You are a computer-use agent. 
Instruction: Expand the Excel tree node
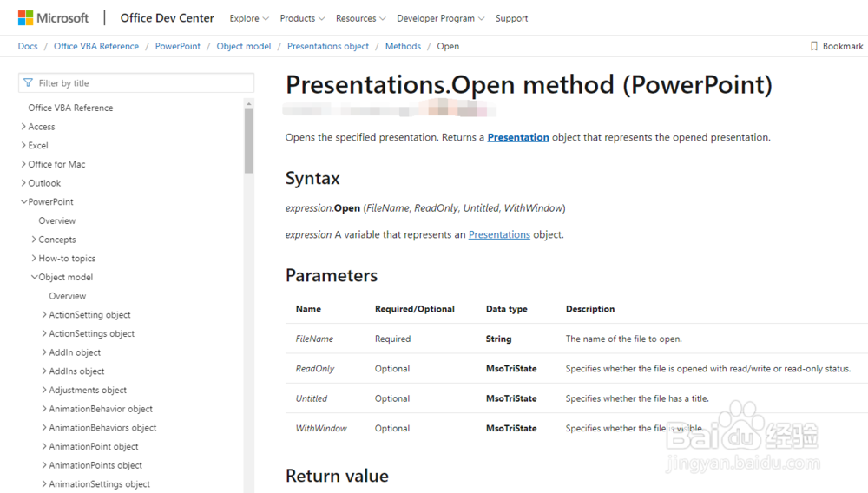[x=23, y=146]
